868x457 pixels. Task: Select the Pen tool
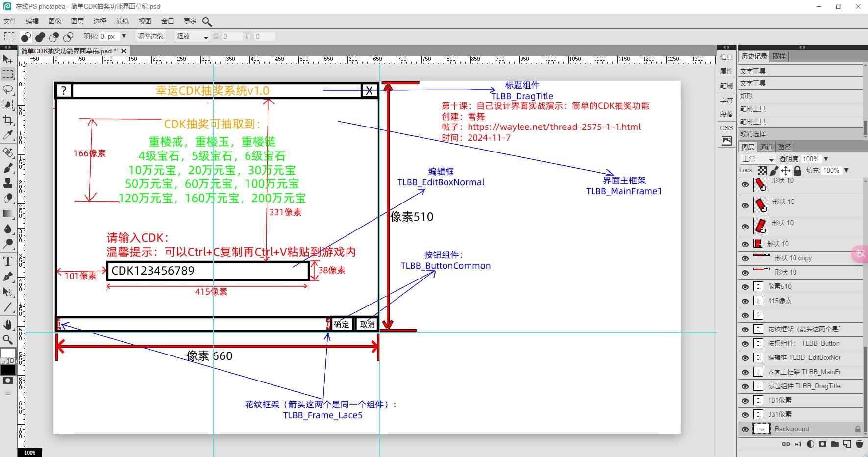click(8, 277)
